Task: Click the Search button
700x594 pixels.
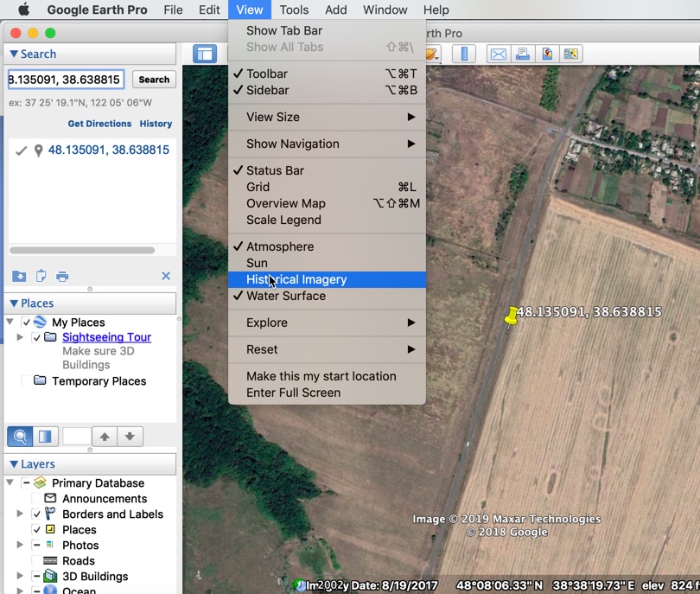Action: click(x=154, y=80)
